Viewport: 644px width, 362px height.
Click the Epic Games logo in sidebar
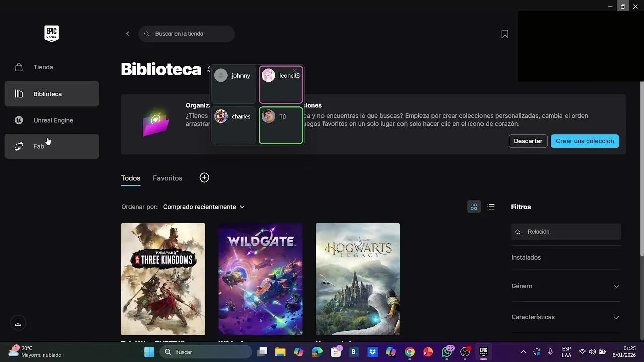coord(51,34)
